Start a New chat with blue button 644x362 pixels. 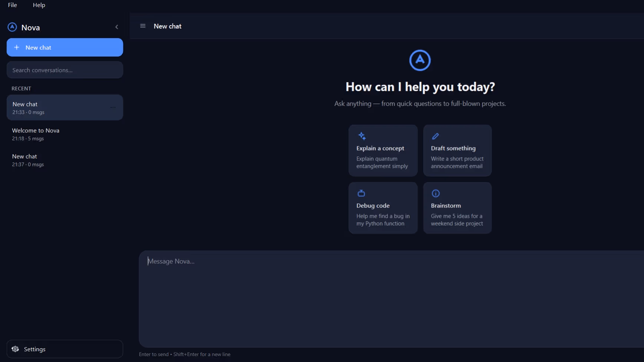tap(65, 47)
